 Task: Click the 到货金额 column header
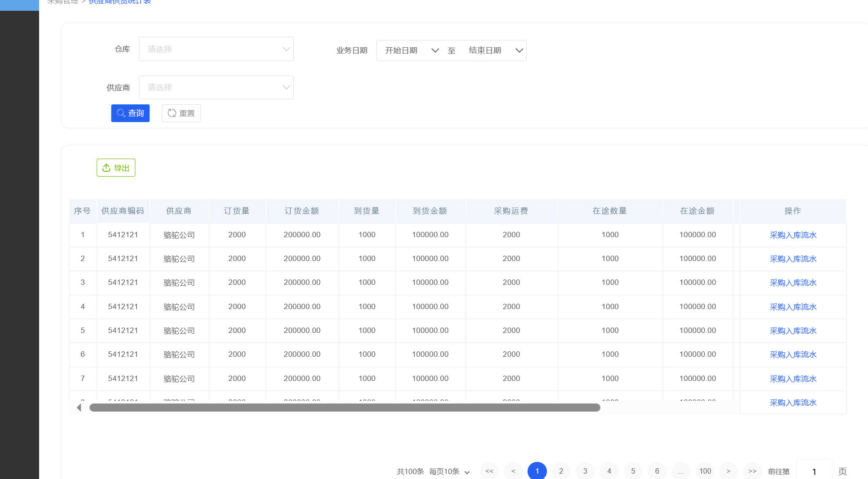tap(430, 211)
